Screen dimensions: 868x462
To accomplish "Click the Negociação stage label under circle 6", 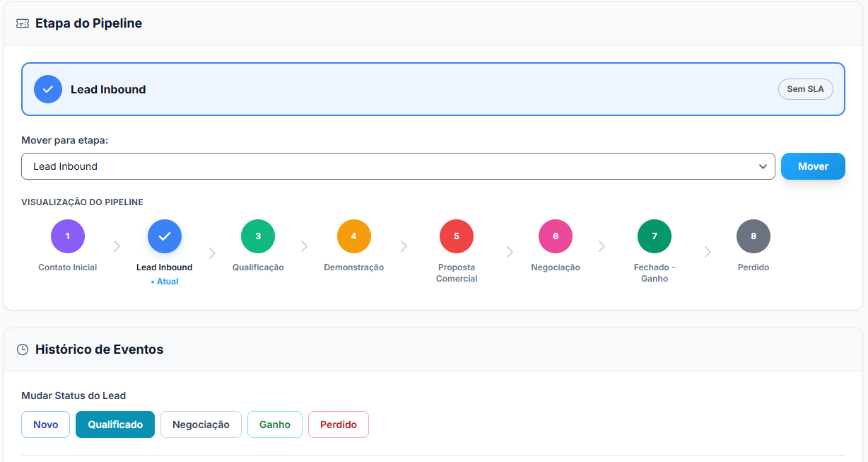I will (556, 267).
